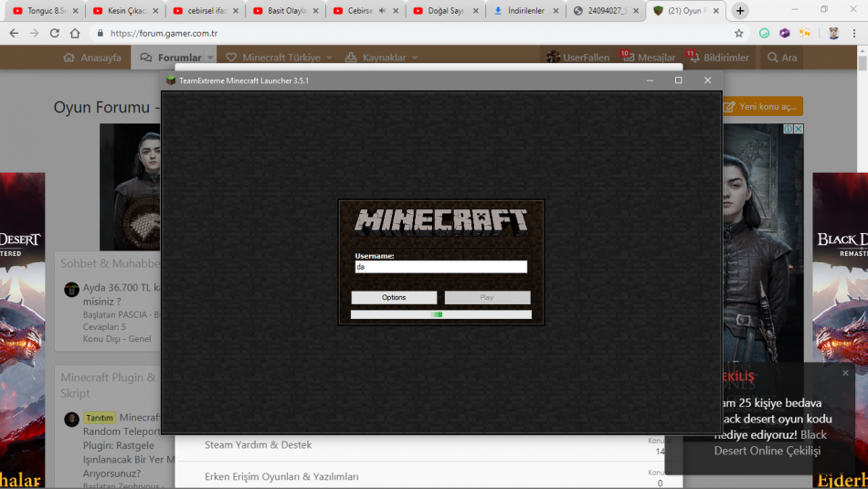The image size is (868, 489).
Task: Open Steam Yardım & Destek forum
Action: click(258, 445)
